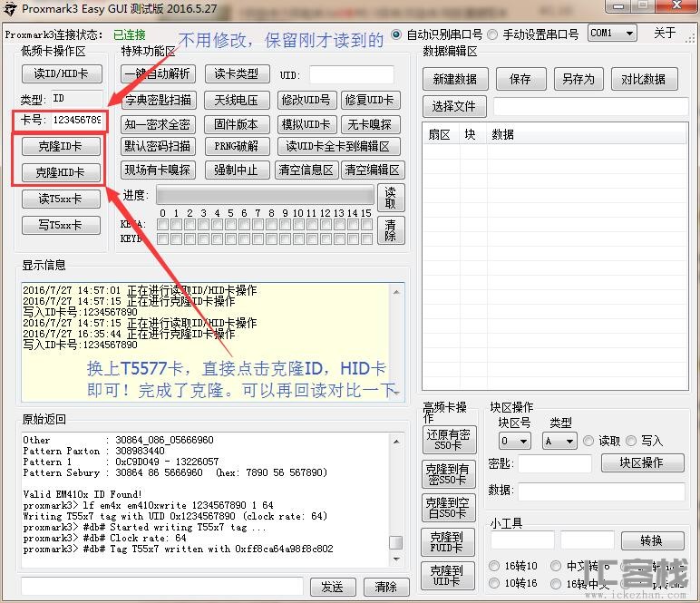Click 读UID卡全卡到编辑区 button

338,146
